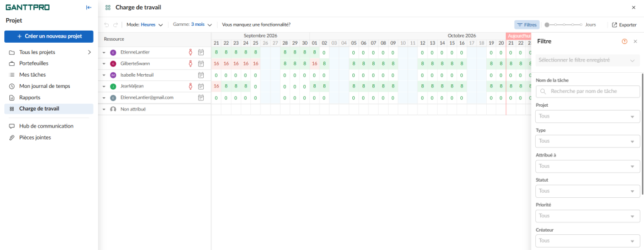The height and width of the screenshot is (250, 644).
Task: Click EtienneLantier's purple avatar
Action: 113,53
